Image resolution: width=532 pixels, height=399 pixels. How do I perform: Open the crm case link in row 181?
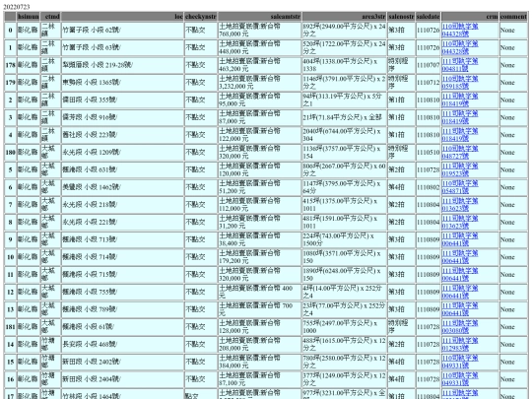[x=460, y=327]
